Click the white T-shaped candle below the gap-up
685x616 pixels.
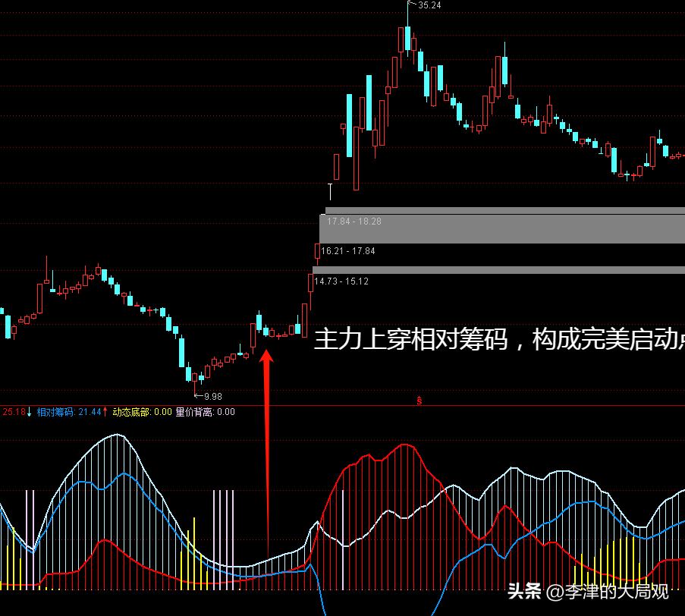click(330, 190)
